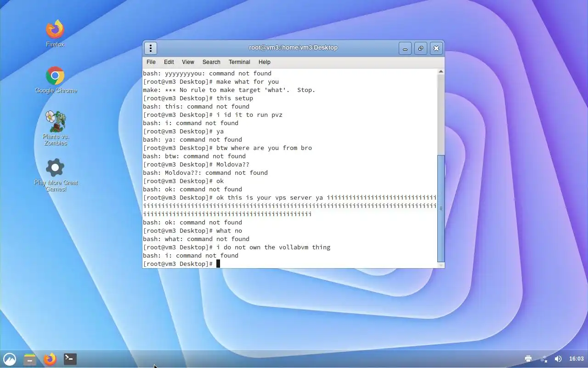The image size is (588, 368).
Task: Open the 16:03 clock in taskbar
Action: click(577, 359)
